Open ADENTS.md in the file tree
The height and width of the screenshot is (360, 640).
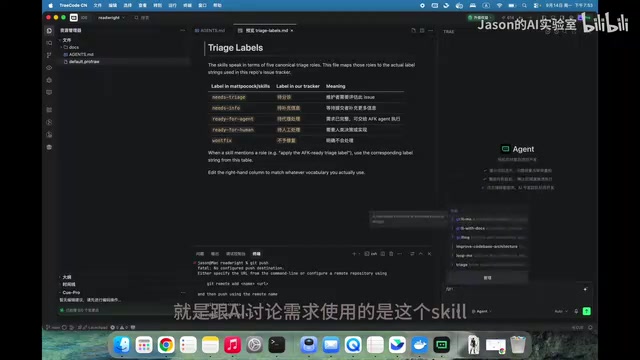click(x=81, y=54)
